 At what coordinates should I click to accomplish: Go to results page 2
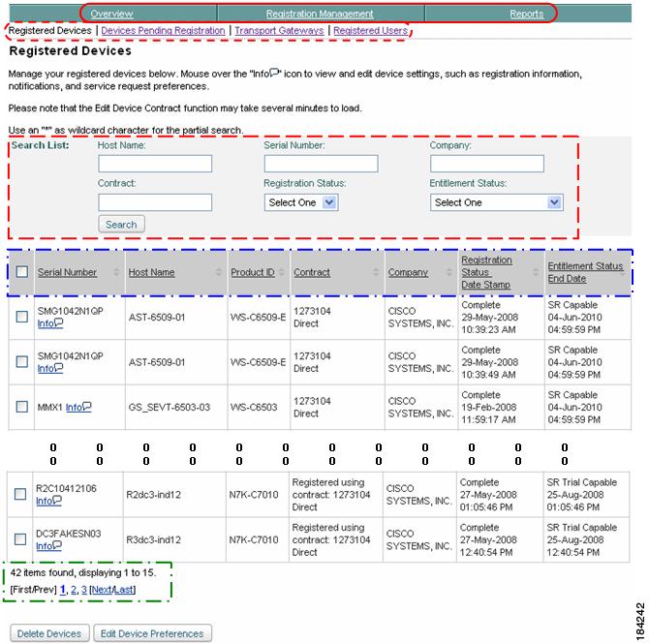click(74, 590)
